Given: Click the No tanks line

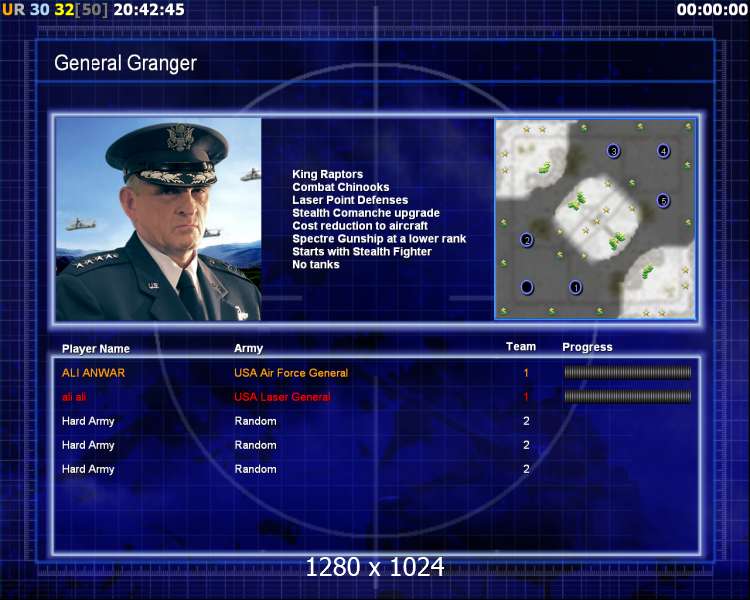Looking at the screenshot, I should coord(316,265).
